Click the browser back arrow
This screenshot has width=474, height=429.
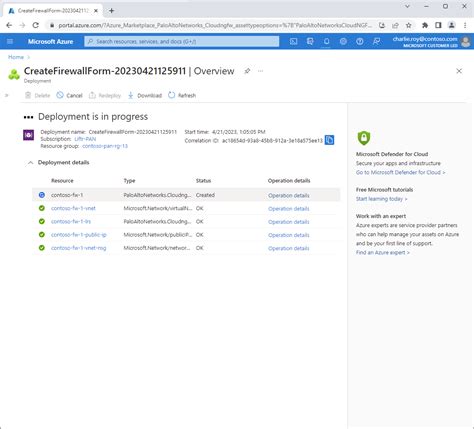tap(9, 25)
